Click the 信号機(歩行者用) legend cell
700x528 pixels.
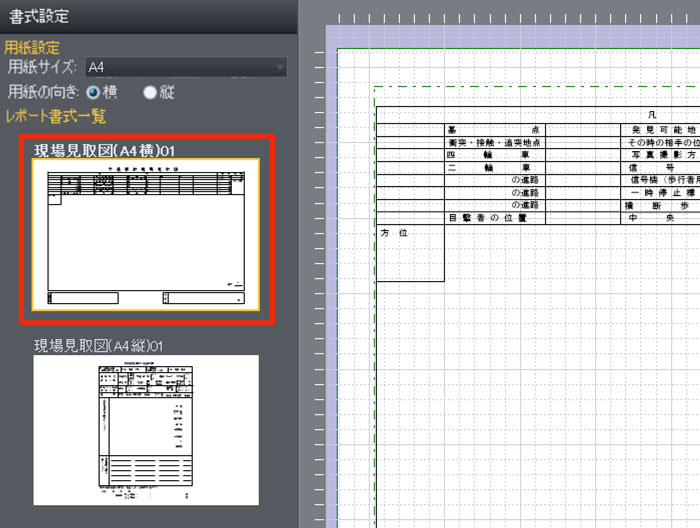[660, 180]
